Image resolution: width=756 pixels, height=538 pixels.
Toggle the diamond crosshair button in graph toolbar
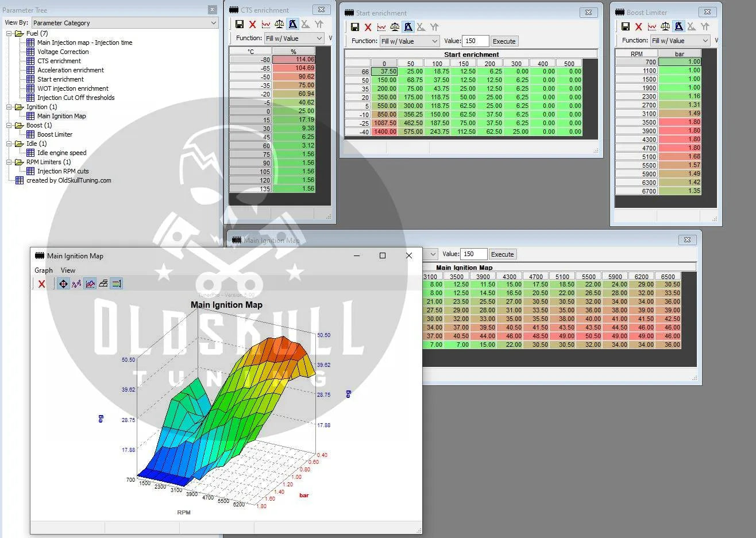[63, 284]
